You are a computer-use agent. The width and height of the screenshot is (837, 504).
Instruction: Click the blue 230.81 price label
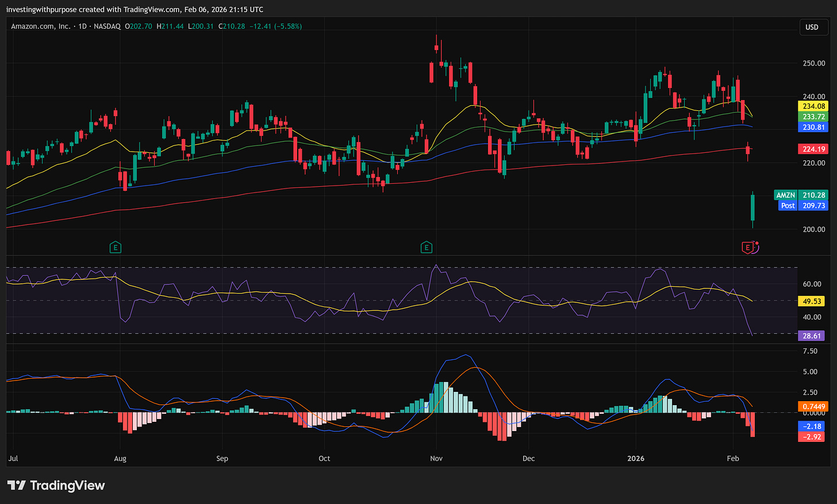click(813, 127)
